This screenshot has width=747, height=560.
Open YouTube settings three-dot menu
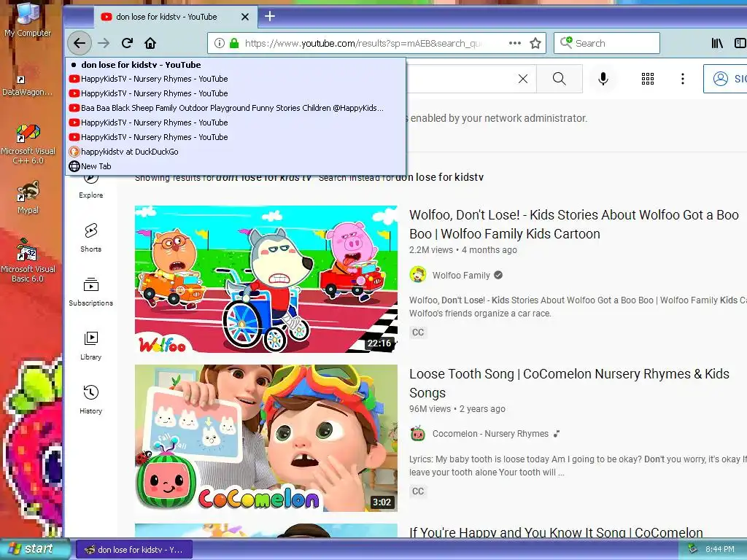683,79
